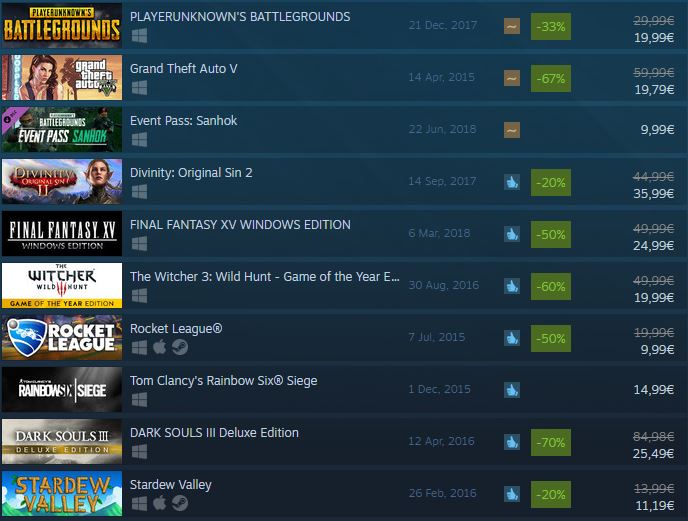Click the -67% discount badge for GTA V
688x521 pixels.
pyautogui.click(x=551, y=79)
